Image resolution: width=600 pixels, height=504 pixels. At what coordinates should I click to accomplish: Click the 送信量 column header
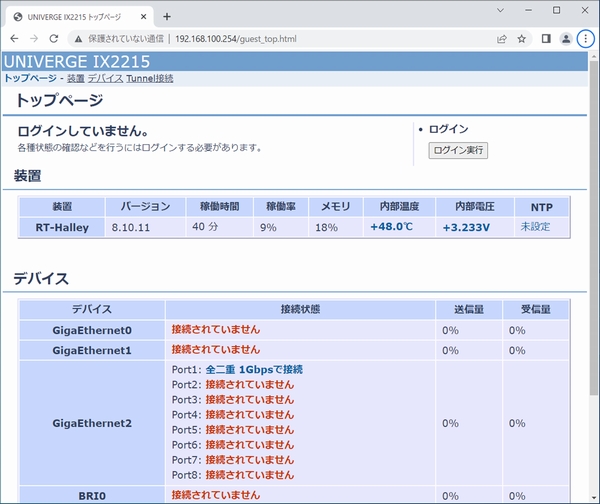(469, 309)
